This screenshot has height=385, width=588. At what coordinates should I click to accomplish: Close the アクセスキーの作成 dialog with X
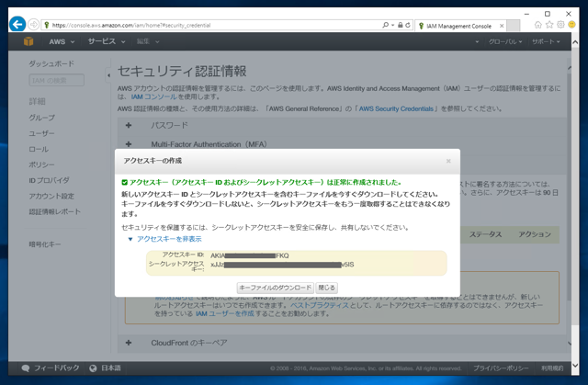point(448,161)
